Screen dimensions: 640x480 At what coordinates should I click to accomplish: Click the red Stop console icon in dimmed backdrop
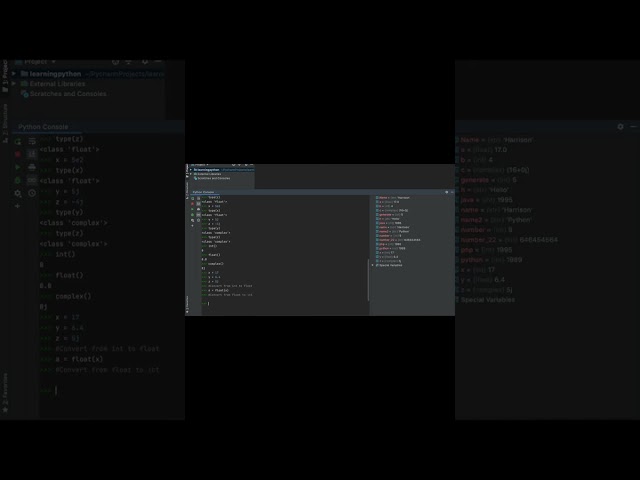click(18, 154)
